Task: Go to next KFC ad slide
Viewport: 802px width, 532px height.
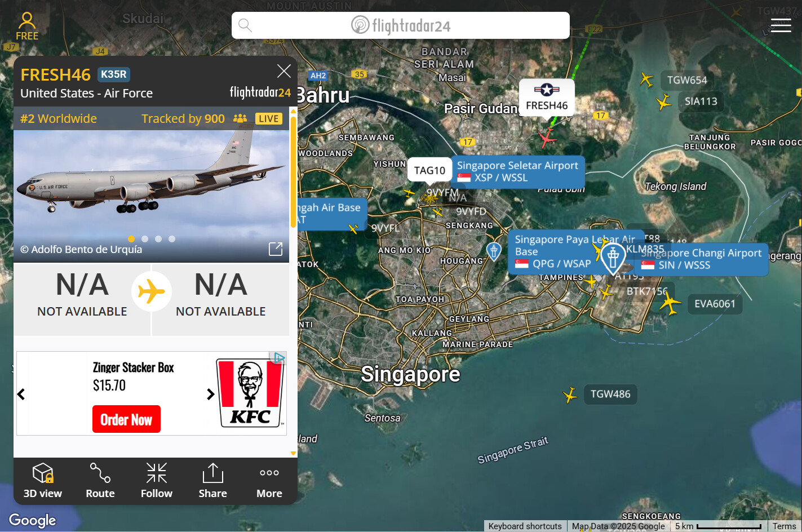Action: point(211,394)
